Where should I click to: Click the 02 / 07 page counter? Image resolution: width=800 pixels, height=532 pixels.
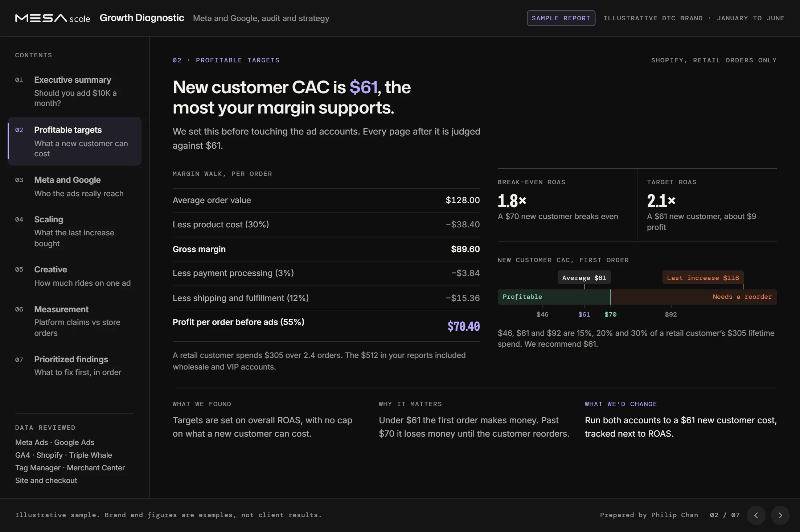pos(725,515)
